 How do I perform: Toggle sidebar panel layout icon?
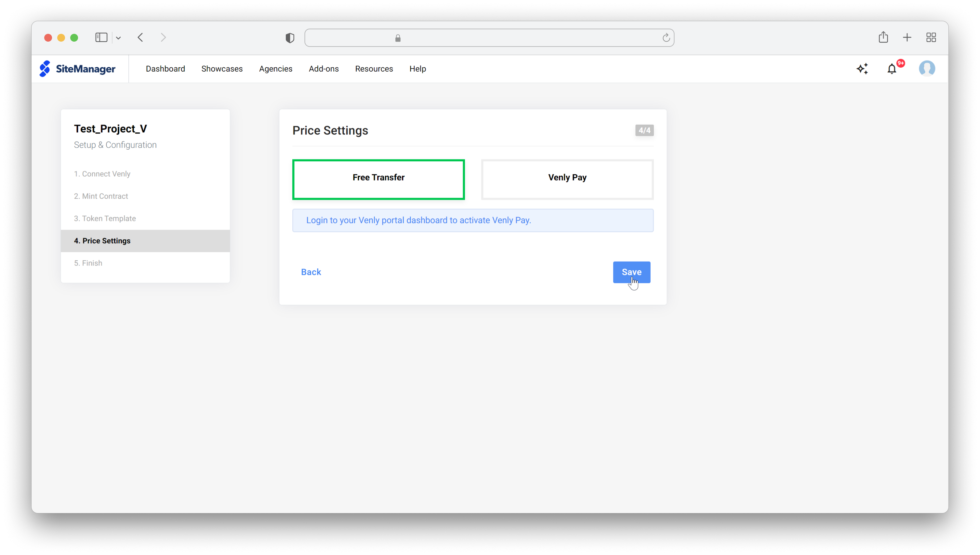click(102, 38)
